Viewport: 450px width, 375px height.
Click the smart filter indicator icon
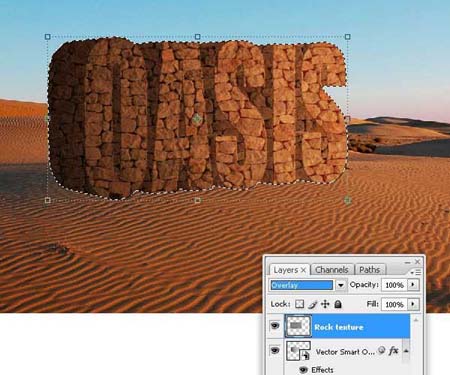382,350
